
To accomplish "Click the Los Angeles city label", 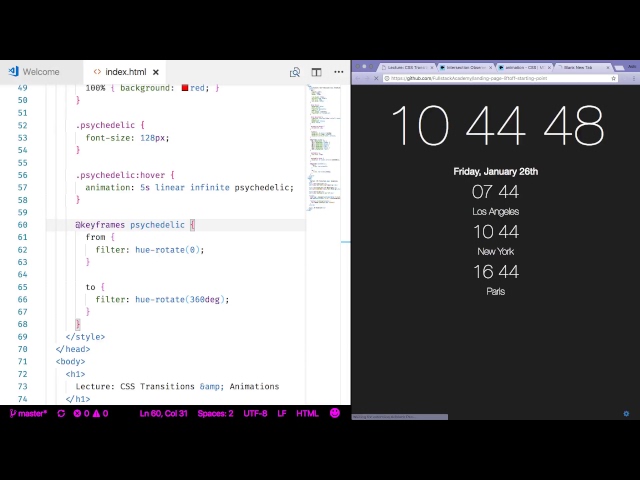I will (x=496, y=211).
